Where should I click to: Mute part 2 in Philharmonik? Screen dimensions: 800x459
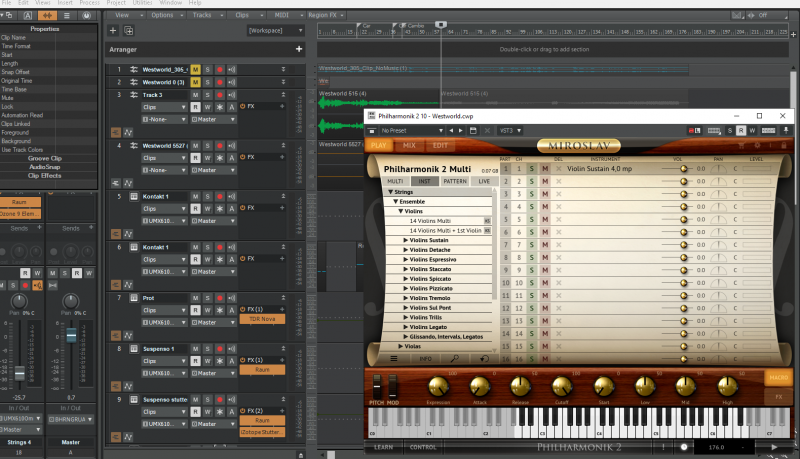click(545, 181)
